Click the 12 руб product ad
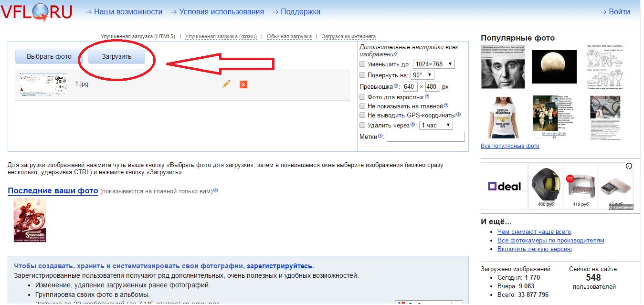Viewport: 644px width, 305px height. (x=616, y=186)
